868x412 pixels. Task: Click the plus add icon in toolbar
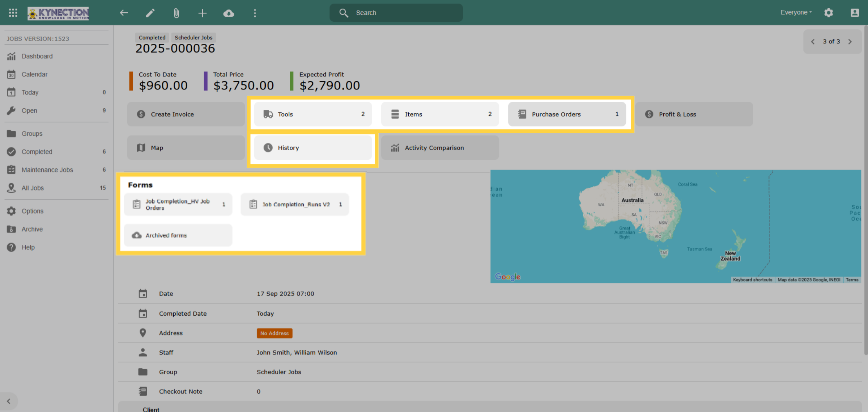click(203, 13)
